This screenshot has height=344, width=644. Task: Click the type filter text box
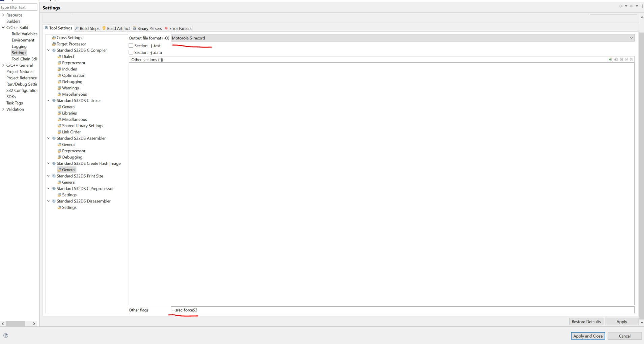point(19,7)
